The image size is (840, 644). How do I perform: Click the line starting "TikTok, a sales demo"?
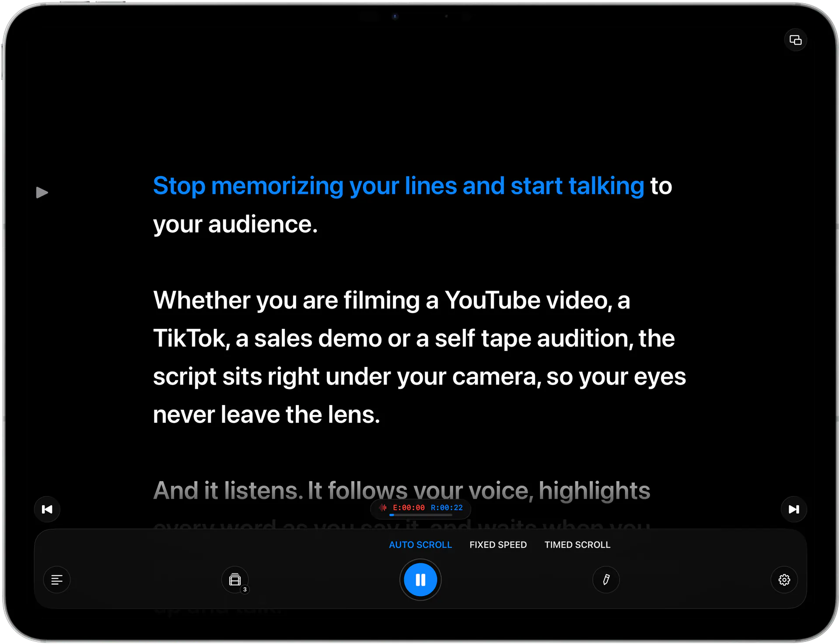pyautogui.click(x=414, y=338)
